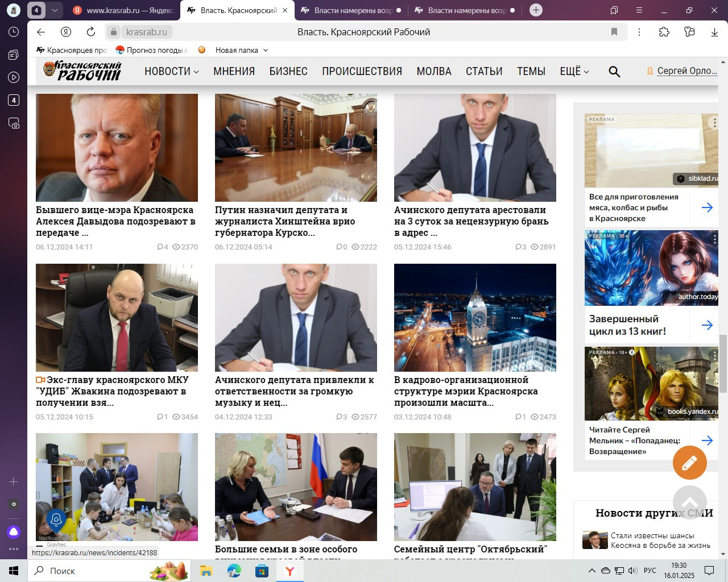Click the scroll-to-top arrow button
The image size is (728, 582).
pyautogui.click(x=689, y=502)
